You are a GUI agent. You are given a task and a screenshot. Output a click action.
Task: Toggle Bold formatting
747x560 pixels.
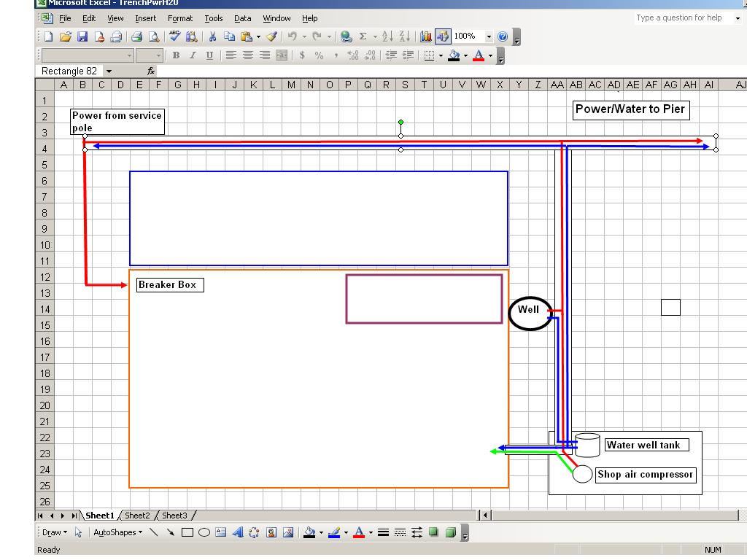(176, 55)
